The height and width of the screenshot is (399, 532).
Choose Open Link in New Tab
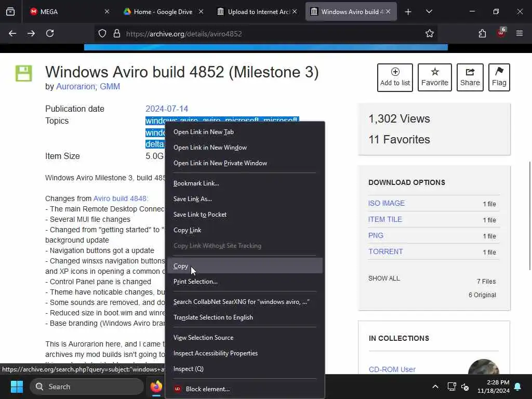(x=245, y=132)
